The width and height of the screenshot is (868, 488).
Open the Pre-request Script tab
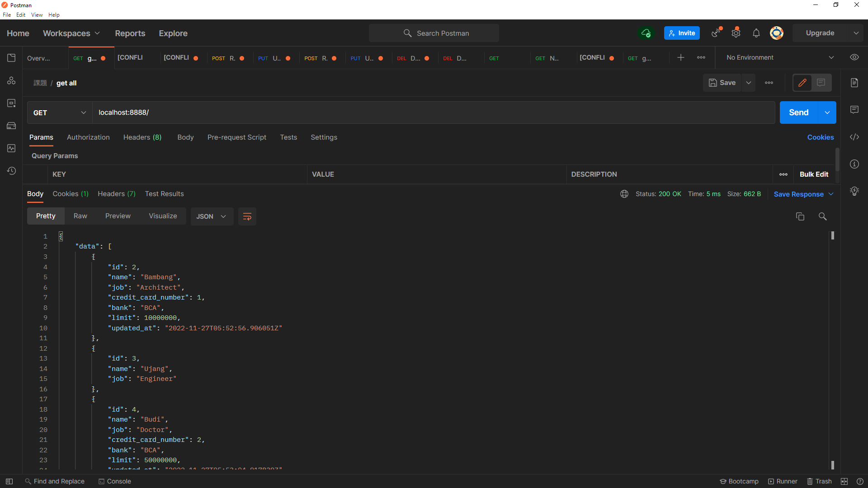237,137
